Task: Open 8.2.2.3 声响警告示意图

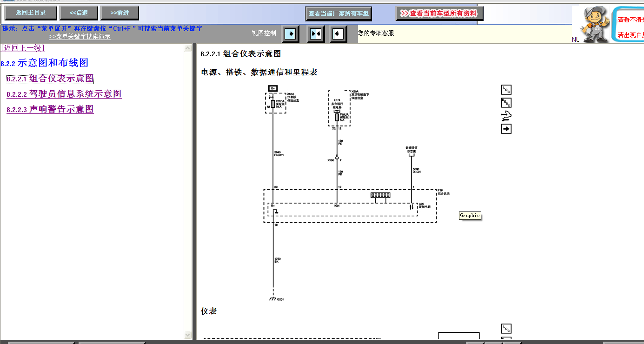Action: [50, 109]
